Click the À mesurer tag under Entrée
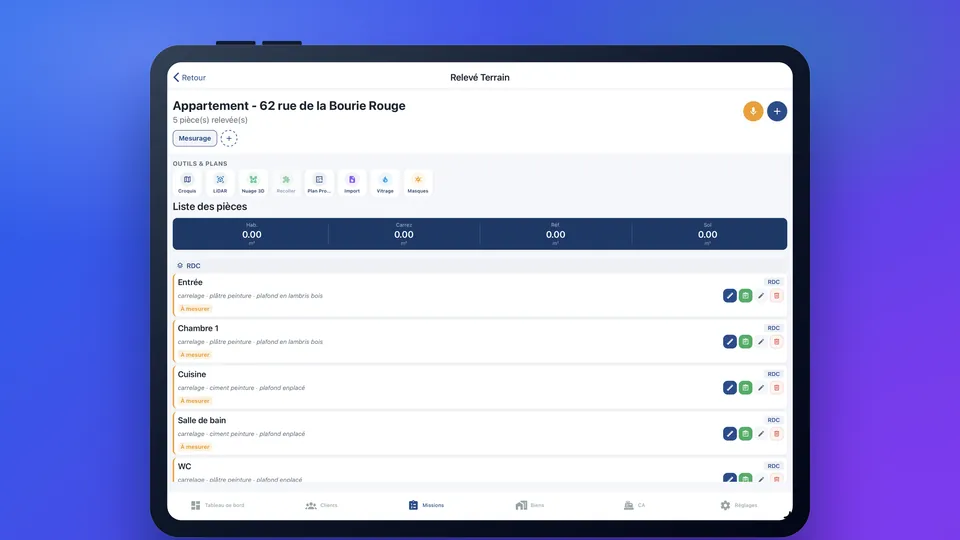The height and width of the screenshot is (540, 960). coord(195,309)
